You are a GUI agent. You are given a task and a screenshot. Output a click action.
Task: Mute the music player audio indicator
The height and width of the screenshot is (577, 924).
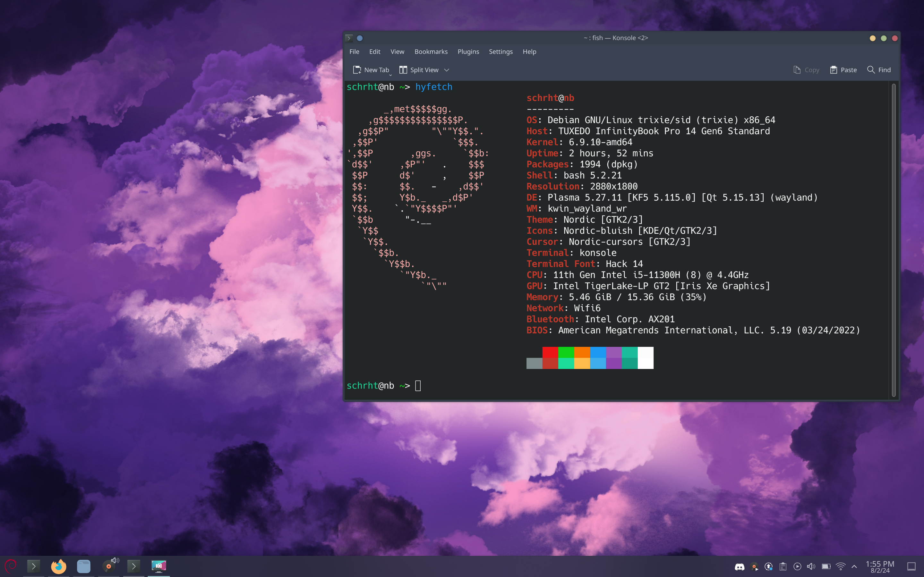pos(115,561)
